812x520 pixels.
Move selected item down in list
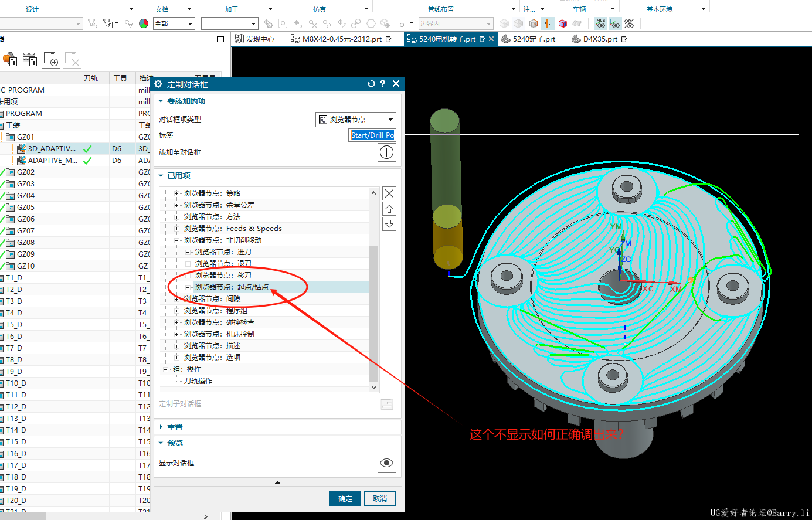pyautogui.click(x=389, y=224)
